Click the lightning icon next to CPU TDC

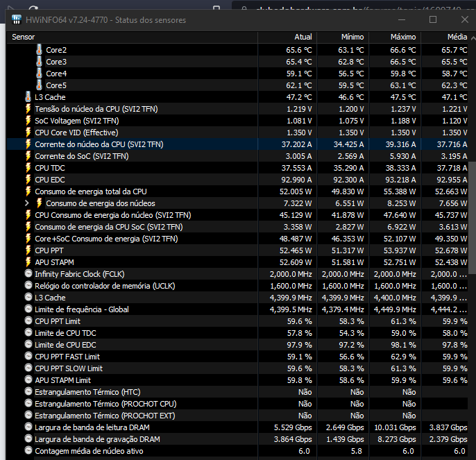(x=28, y=168)
